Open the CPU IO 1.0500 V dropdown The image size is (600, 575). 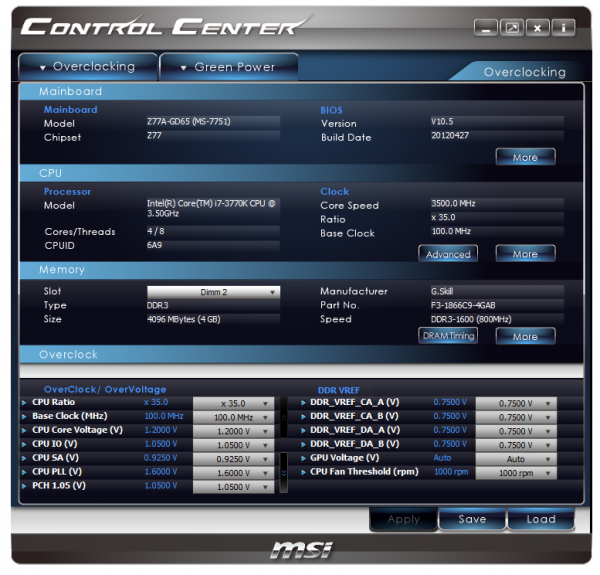coord(233,445)
